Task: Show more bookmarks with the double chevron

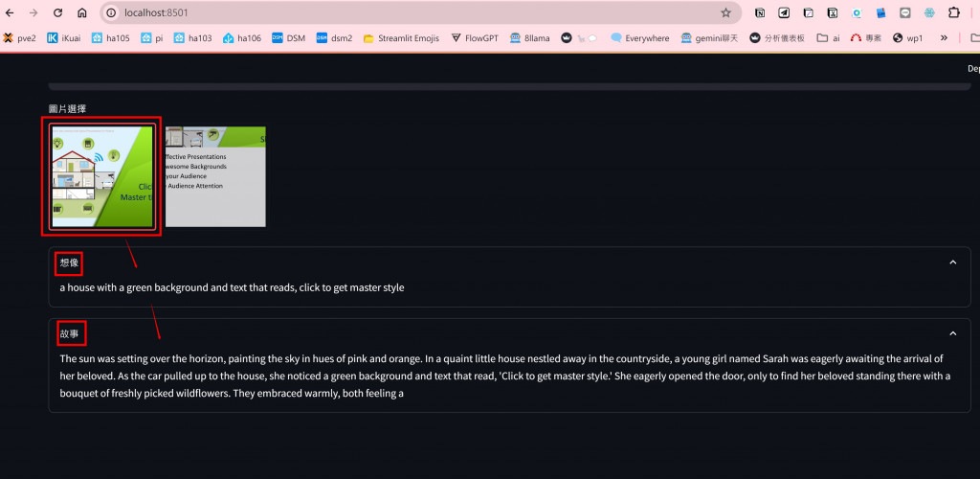Action: (944, 38)
